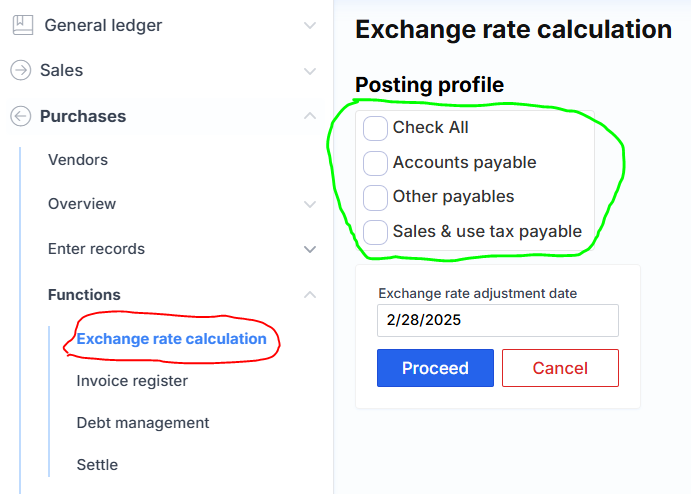691x494 pixels.
Task: Expand the Enter records chevron
Action: click(x=310, y=249)
